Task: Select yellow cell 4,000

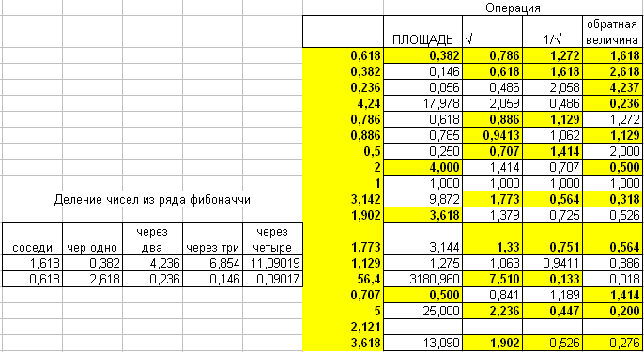Action: (423, 168)
